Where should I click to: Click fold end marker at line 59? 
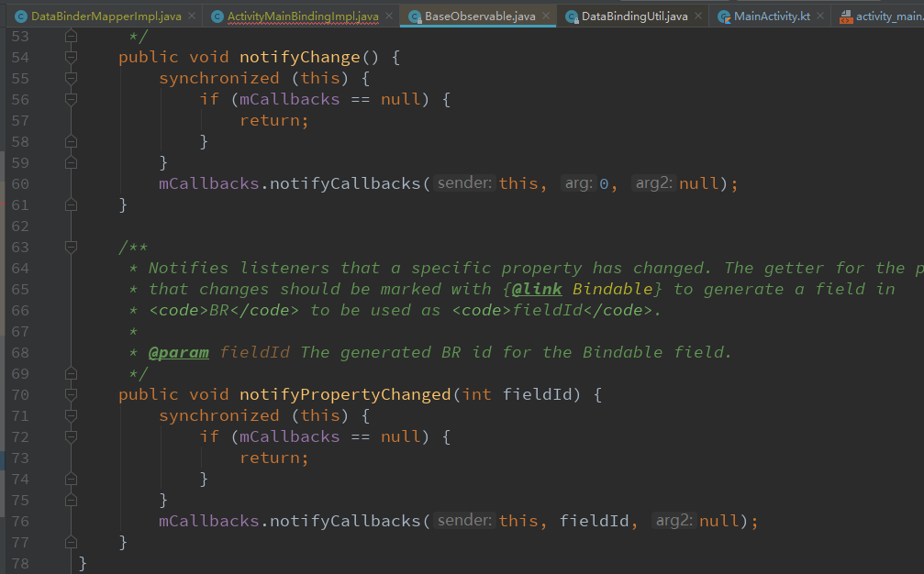click(71, 162)
